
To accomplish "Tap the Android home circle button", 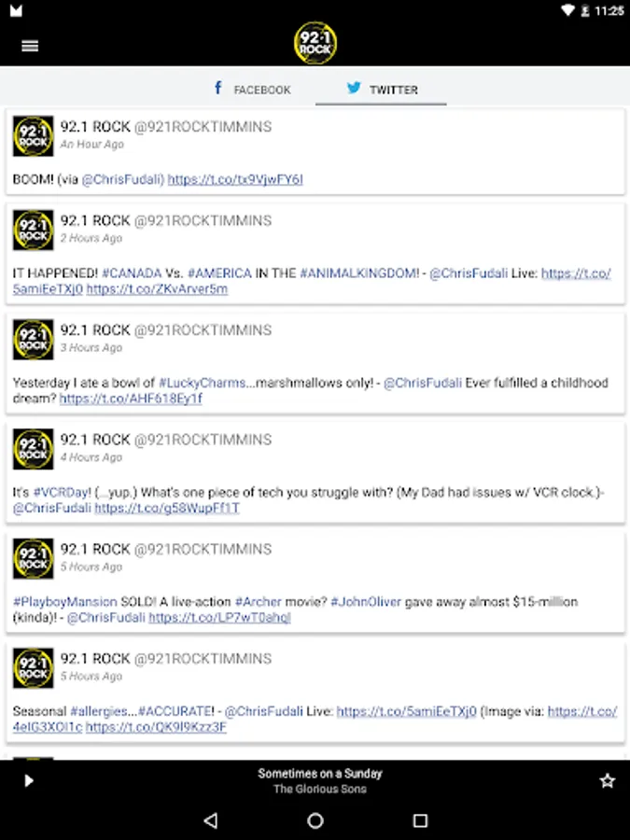I will point(315,820).
